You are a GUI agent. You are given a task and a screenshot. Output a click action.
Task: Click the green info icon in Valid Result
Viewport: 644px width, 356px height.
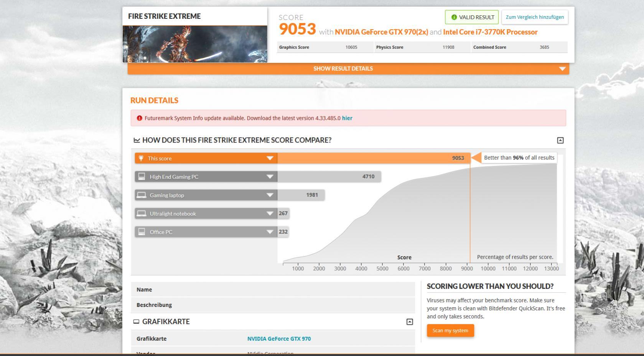pyautogui.click(x=454, y=17)
